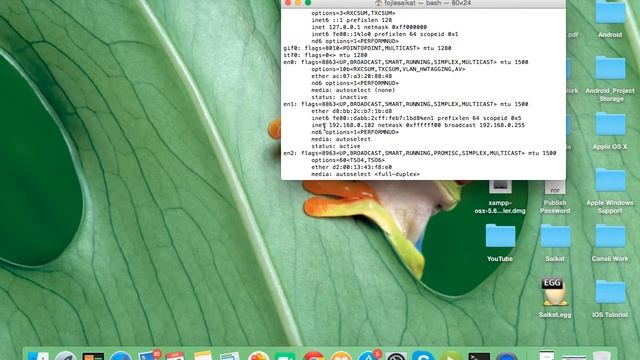
Task: Select the Publish Password PDF file
Action: click(x=555, y=187)
